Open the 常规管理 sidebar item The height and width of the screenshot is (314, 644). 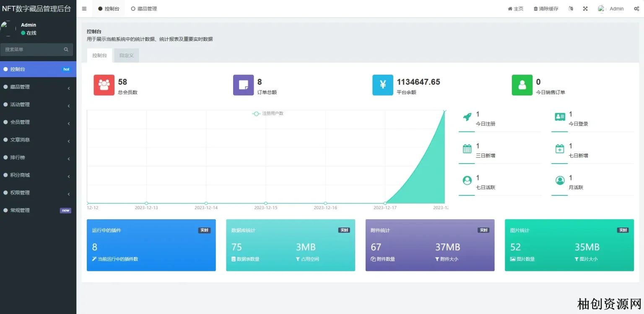coord(38,210)
